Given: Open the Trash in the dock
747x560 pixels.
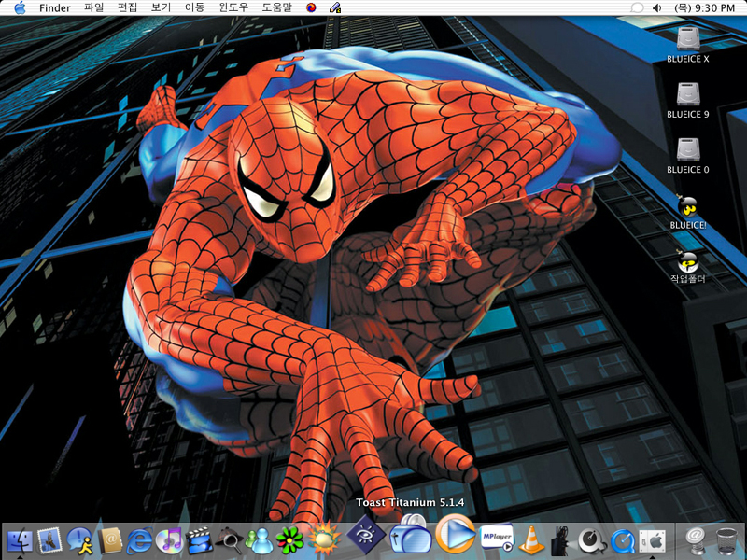Looking at the screenshot, I should point(726,539).
